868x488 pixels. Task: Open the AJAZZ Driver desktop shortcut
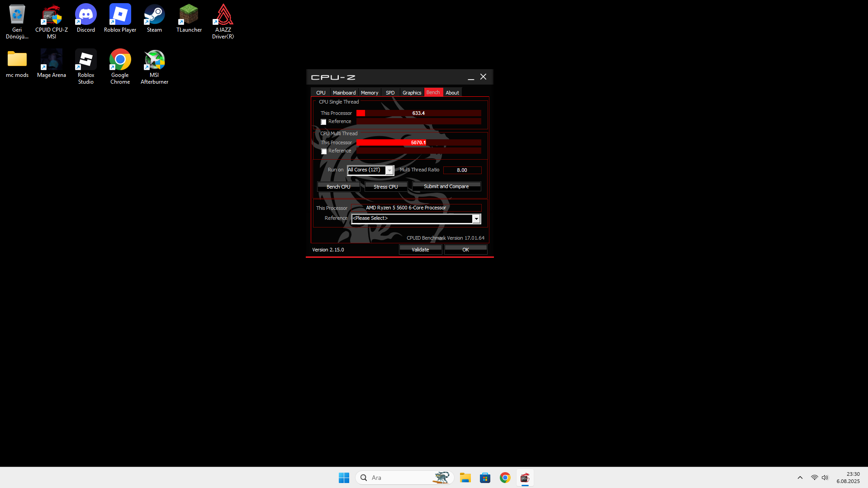click(x=223, y=22)
